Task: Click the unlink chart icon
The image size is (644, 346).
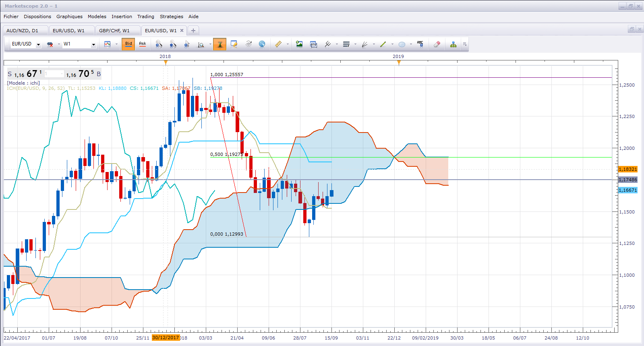Action: tap(50, 44)
